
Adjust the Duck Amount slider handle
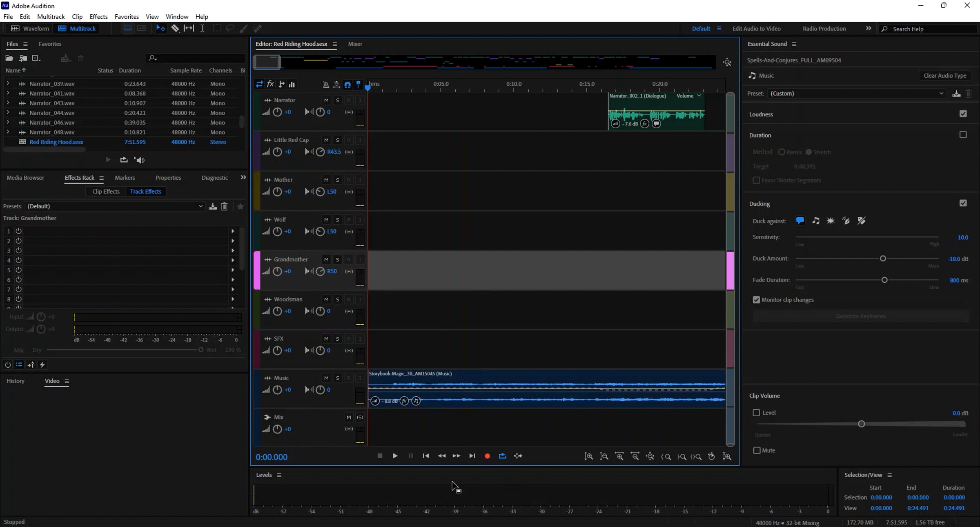pos(882,259)
